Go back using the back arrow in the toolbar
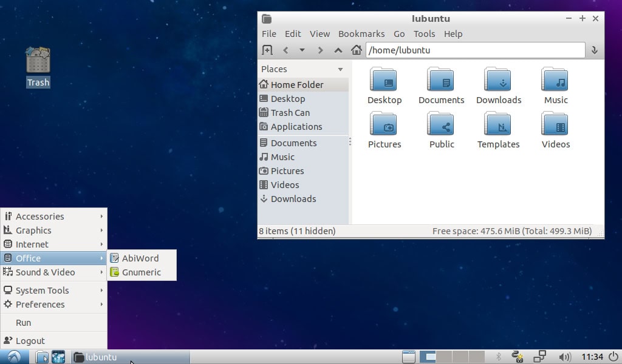Viewport: 622px width, 364px height. (x=285, y=50)
